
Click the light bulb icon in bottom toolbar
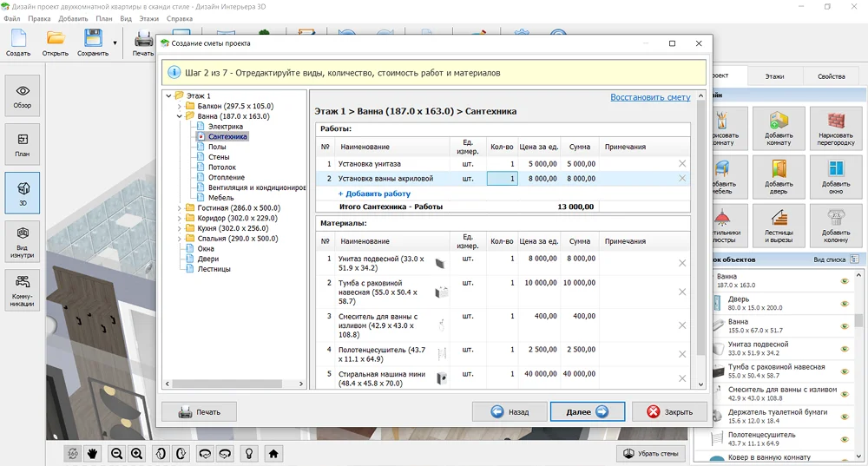tap(249, 453)
